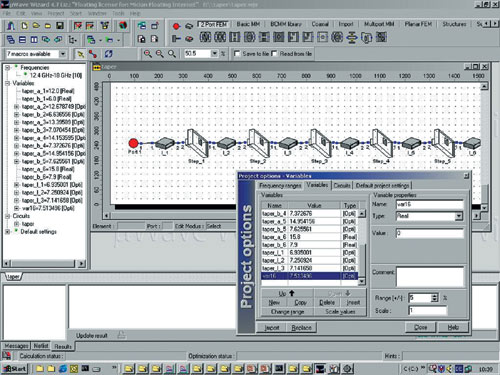Expand the taper_a_2 variable tree node

(16, 107)
